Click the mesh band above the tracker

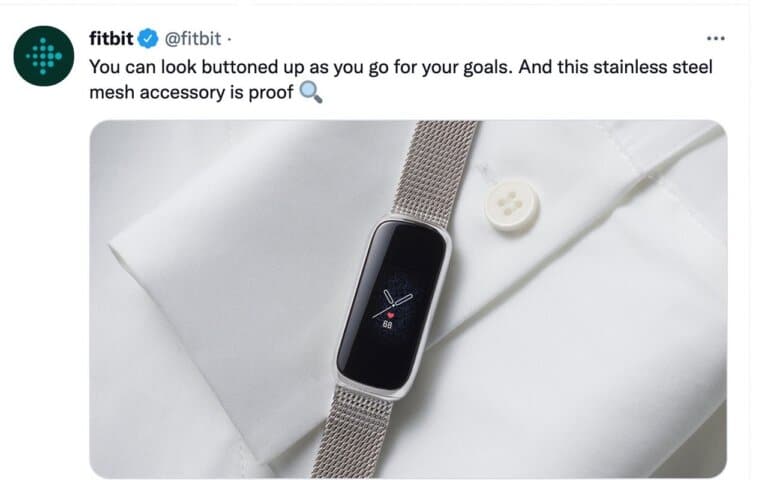437,169
